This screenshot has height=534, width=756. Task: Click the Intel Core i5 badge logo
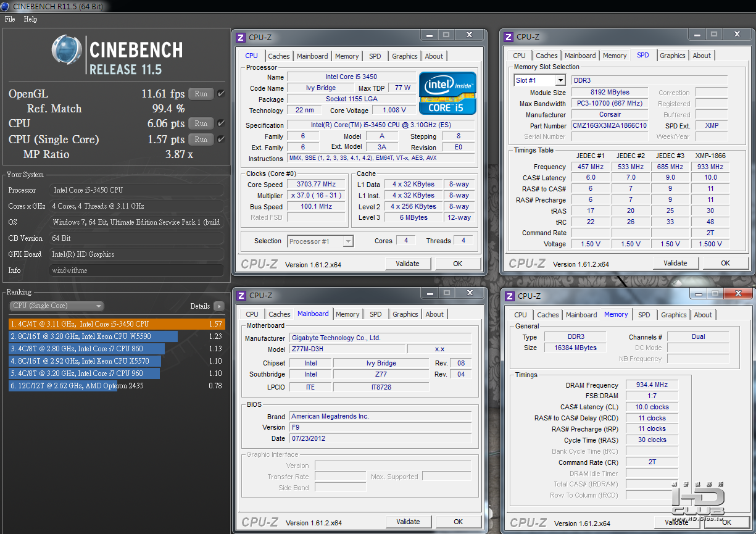447,93
